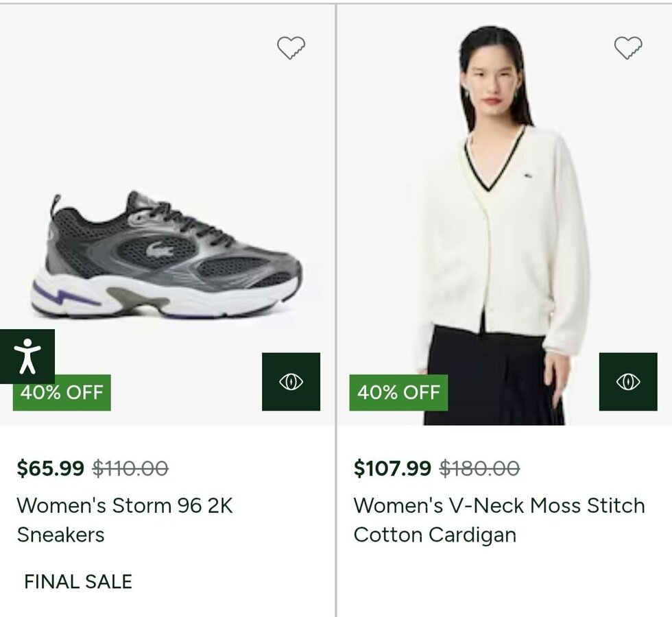Click the 40% OFF badge on sneakers
This screenshot has width=672, height=617.
point(62,393)
